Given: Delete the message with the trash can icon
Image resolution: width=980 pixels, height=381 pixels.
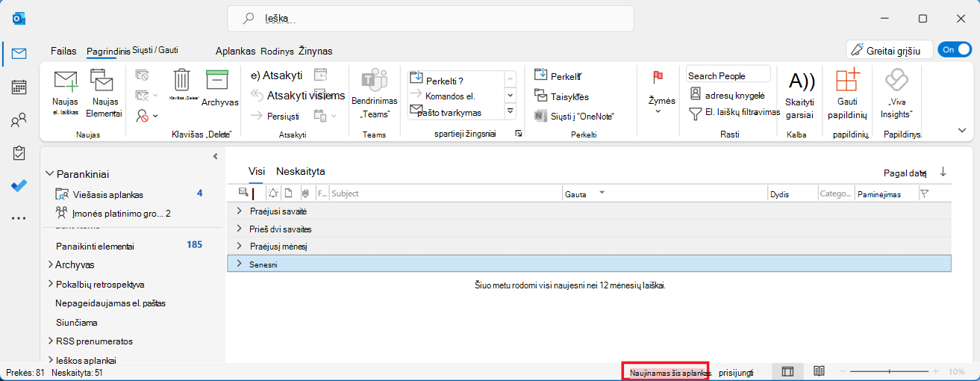Looking at the screenshot, I should coord(181,80).
